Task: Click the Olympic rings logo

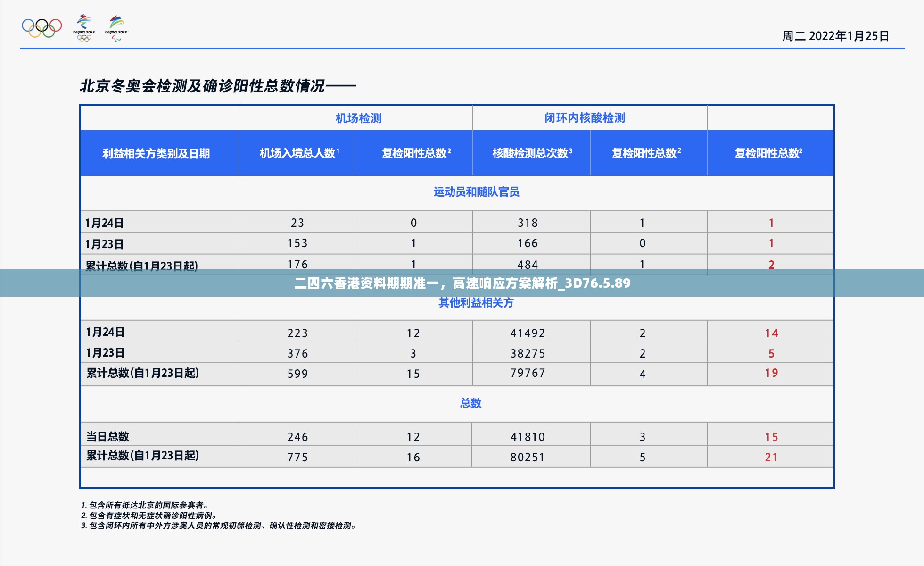Action: click(x=42, y=28)
